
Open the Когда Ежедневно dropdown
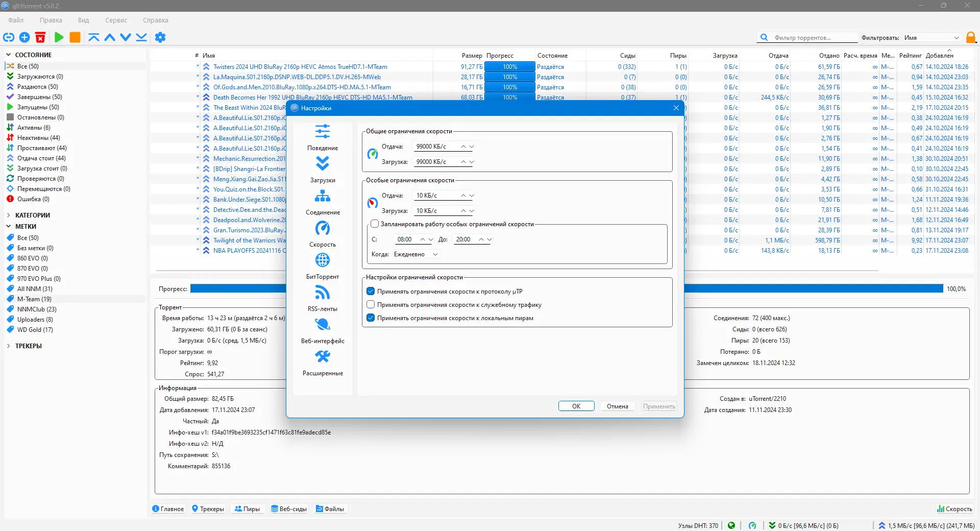pyautogui.click(x=416, y=254)
